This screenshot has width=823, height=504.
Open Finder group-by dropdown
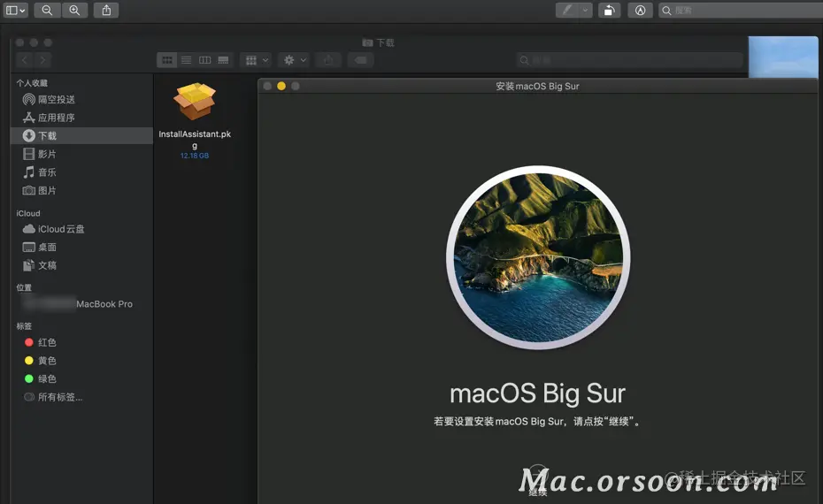256,60
